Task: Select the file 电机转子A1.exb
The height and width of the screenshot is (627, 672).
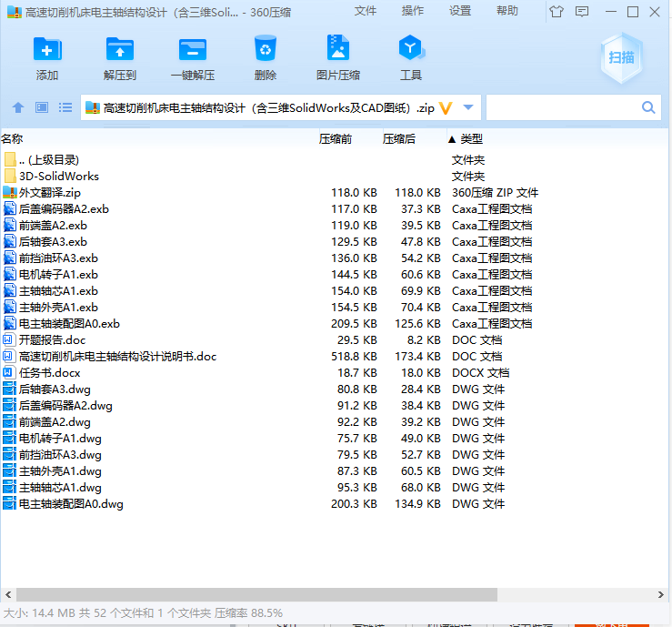Action: click(58, 275)
